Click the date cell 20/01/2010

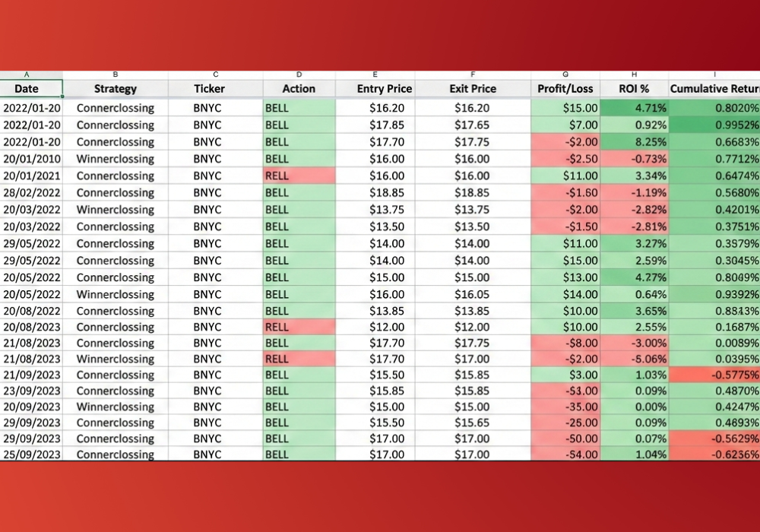coord(31,159)
